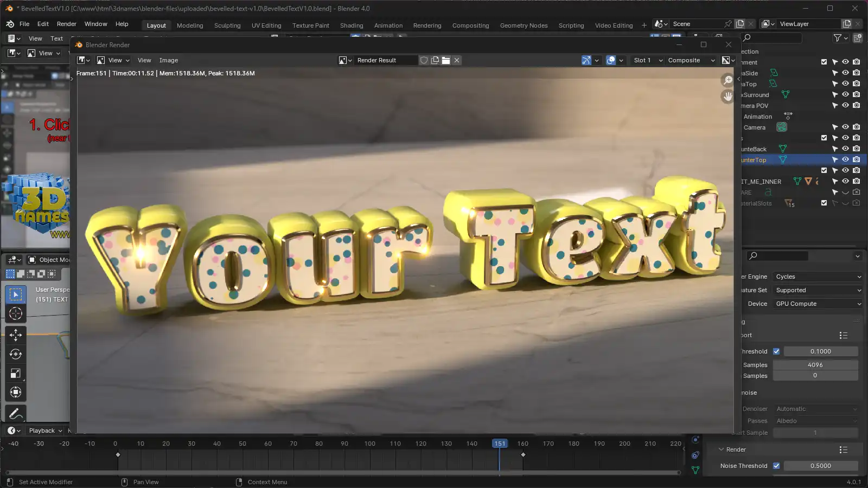Click the Render Noise Threshold 0.5000 field
Image resolution: width=868 pixels, height=488 pixels.
click(821, 466)
